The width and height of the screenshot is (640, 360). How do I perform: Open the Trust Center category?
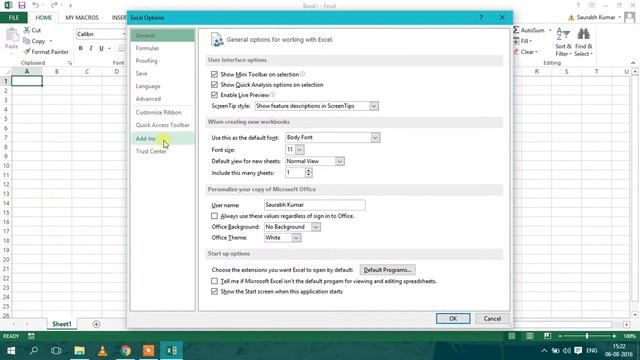click(151, 151)
